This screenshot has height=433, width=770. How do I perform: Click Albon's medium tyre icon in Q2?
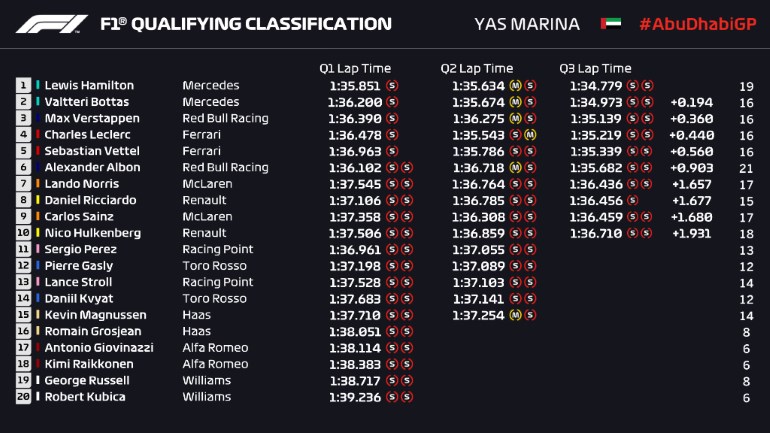[x=515, y=168]
